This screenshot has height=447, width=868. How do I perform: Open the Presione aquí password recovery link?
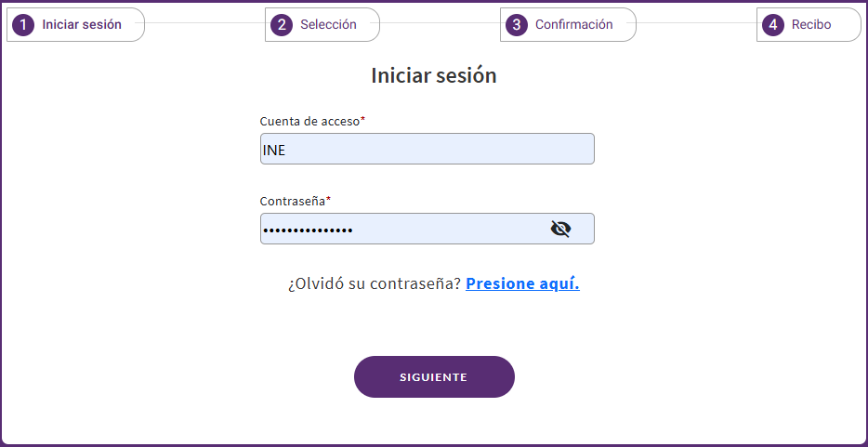pos(522,283)
